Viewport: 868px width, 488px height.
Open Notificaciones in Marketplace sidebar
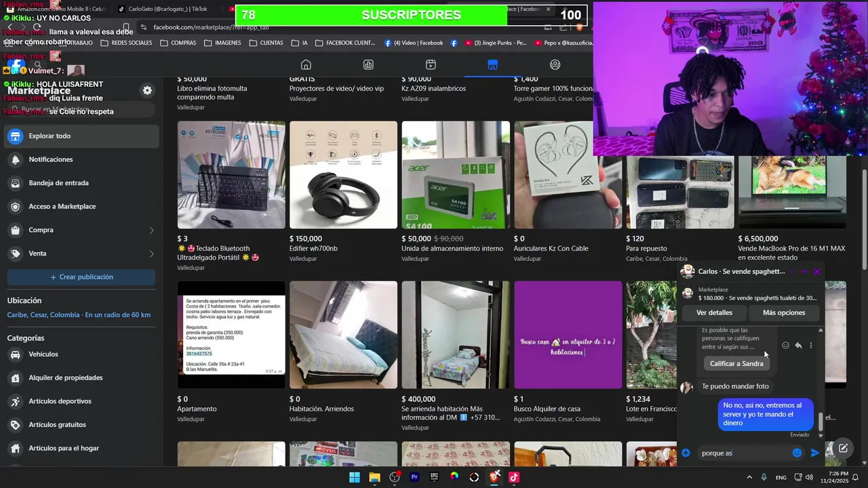pyautogui.click(x=81, y=159)
